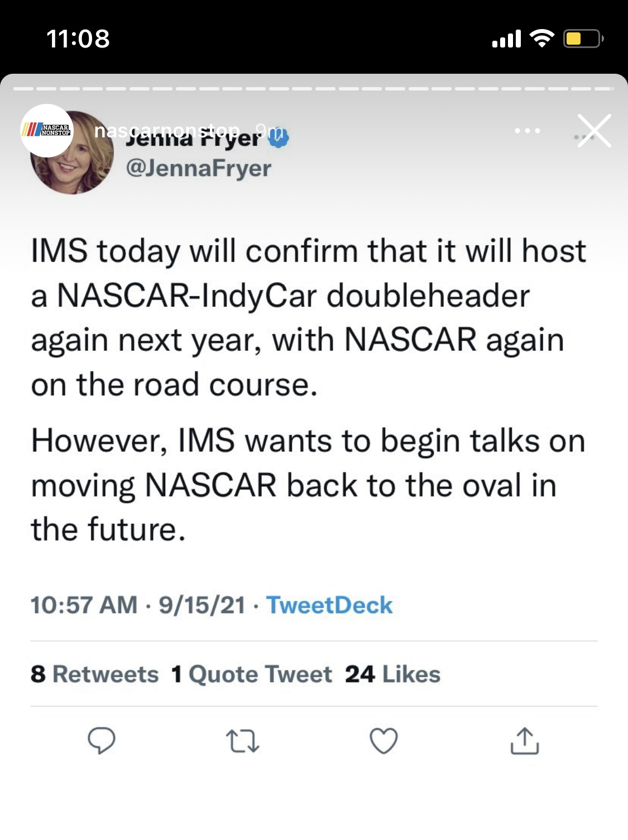Like the tweet with the heart icon
Viewport: 628px width, 840px height.
pyautogui.click(x=383, y=741)
